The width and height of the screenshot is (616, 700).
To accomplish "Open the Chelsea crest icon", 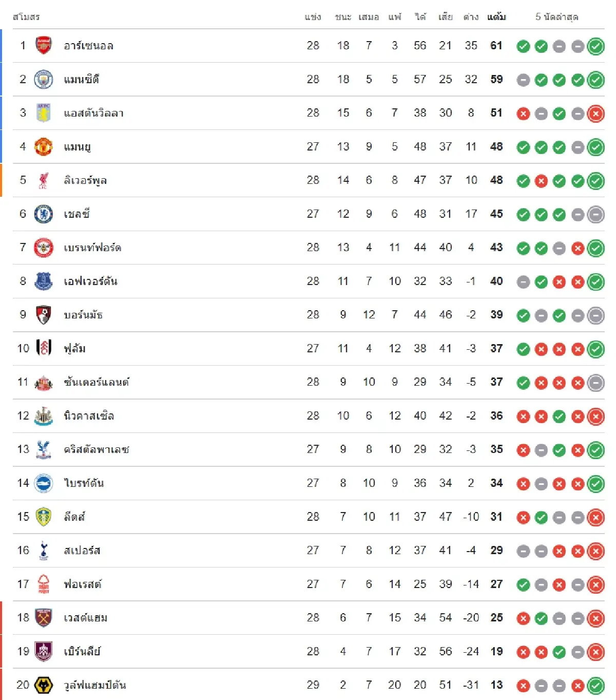I will pyautogui.click(x=44, y=214).
